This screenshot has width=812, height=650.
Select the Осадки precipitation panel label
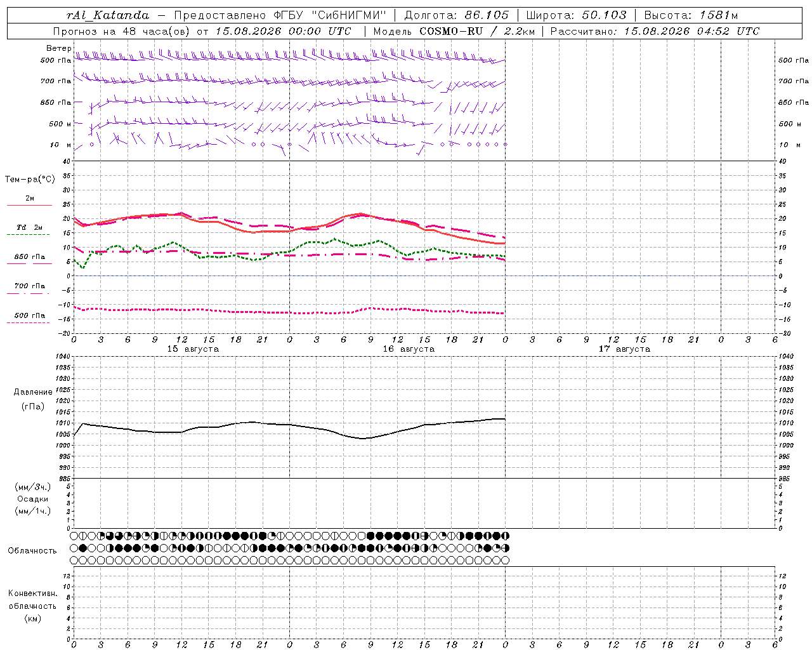(x=33, y=499)
